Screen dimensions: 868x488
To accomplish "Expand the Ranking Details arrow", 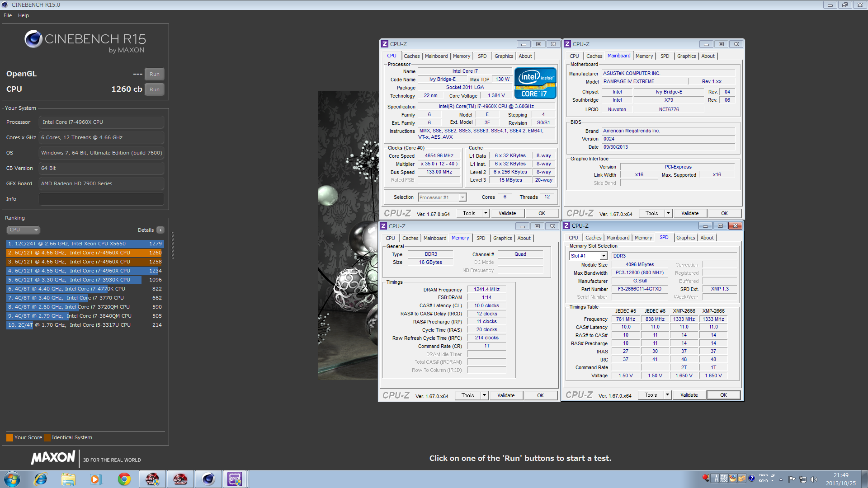I will (160, 230).
